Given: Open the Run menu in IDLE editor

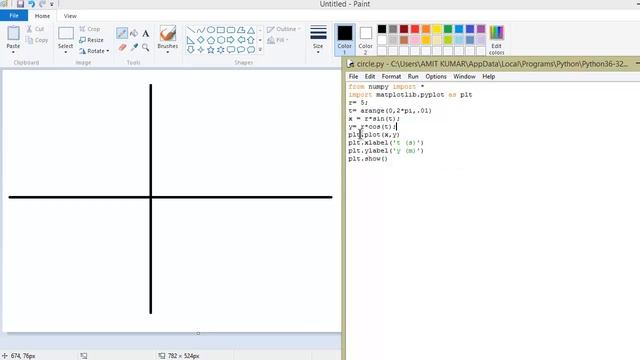Looking at the screenshot, I should (x=413, y=76).
